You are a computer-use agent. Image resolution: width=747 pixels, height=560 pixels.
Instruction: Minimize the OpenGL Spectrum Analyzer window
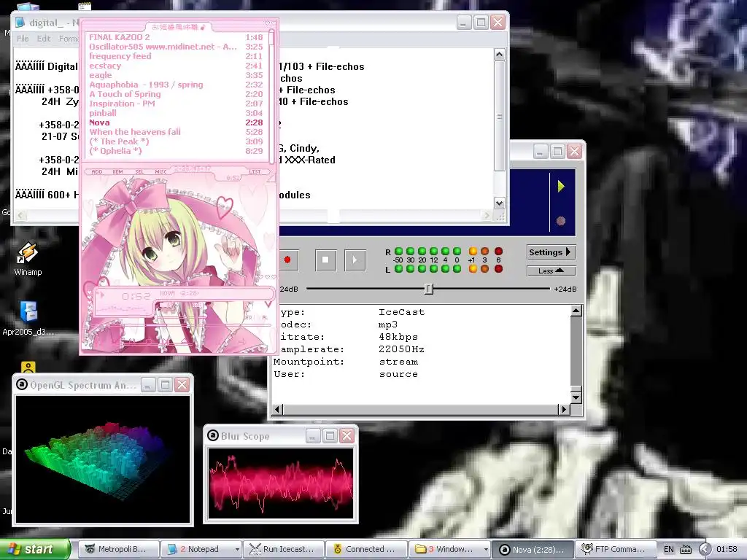[148, 385]
